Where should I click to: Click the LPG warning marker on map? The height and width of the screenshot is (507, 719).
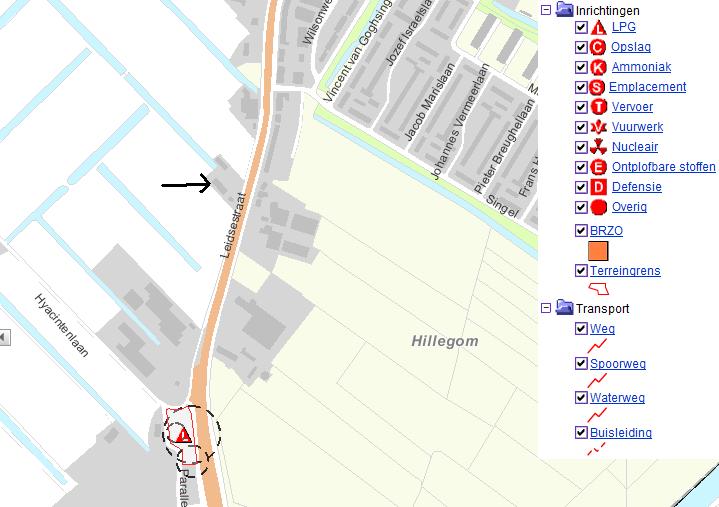pyautogui.click(x=183, y=435)
